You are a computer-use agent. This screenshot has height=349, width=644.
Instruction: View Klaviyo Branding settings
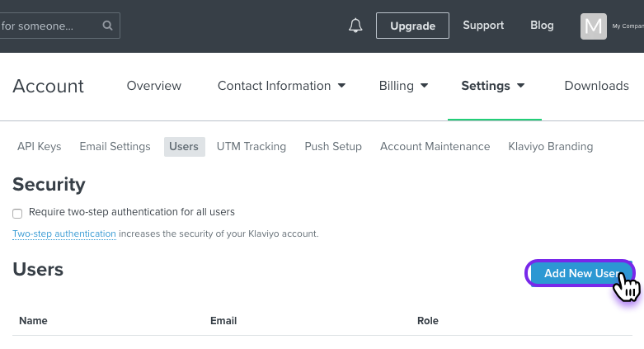(x=550, y=147)
